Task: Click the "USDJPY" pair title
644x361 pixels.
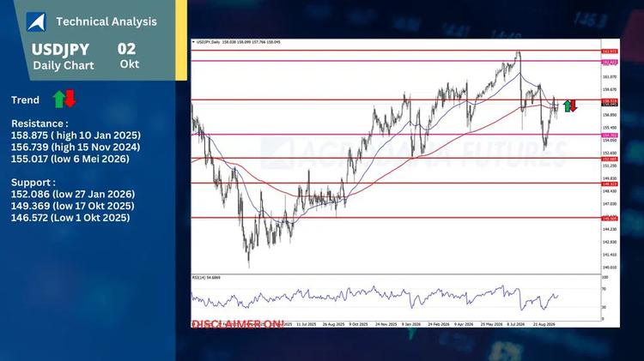Action: coord(60,50)
